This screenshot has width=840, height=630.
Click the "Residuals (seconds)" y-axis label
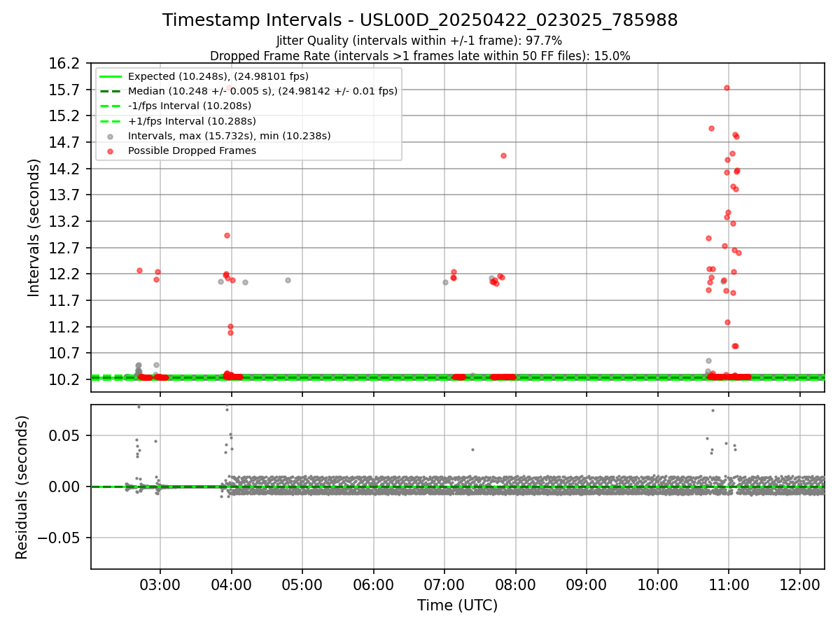pyautogui.click(x=22, y=487)
